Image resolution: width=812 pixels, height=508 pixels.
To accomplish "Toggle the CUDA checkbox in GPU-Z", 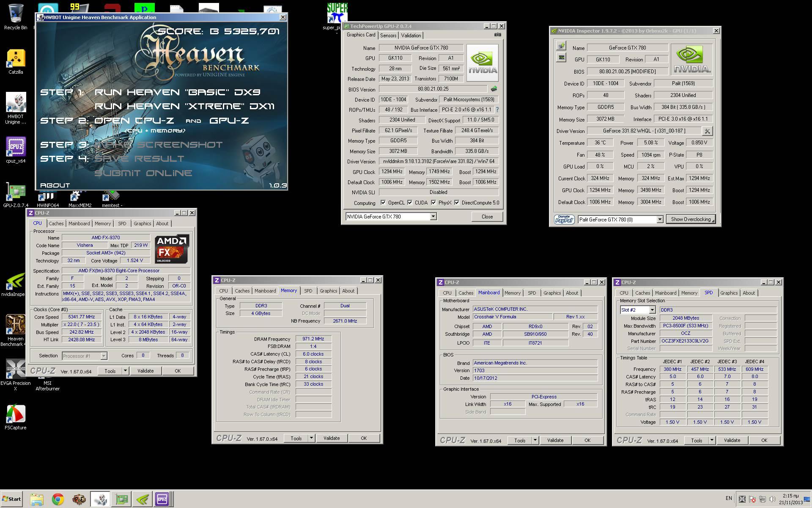I will click(410, 203).
